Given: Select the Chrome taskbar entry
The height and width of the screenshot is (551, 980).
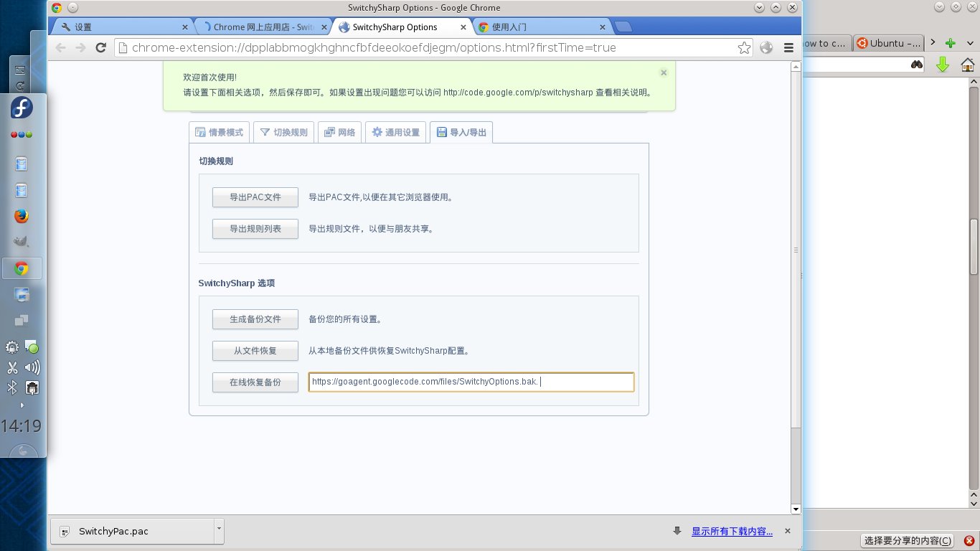Looking at the screenshot, I should point(22,269).
